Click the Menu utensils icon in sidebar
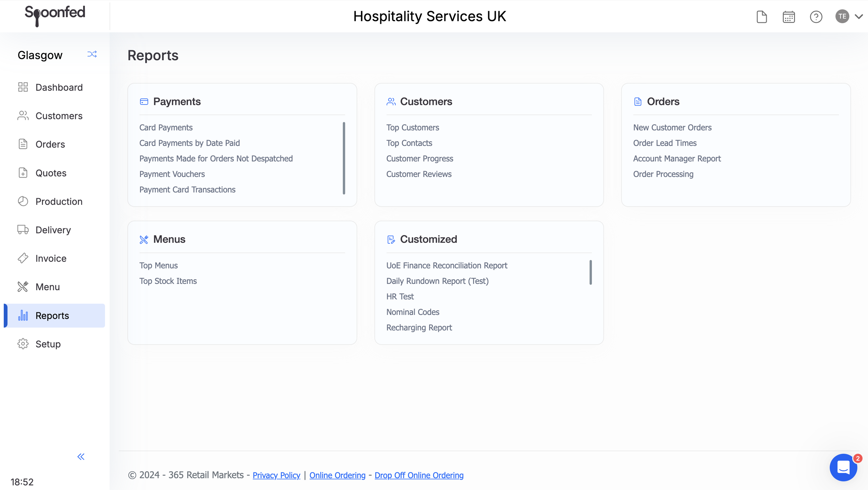 (23, 287)
